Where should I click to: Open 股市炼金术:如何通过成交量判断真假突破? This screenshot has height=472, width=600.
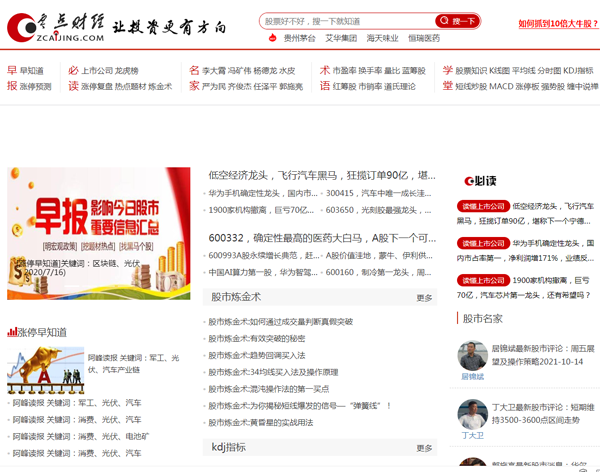[280, 322]
